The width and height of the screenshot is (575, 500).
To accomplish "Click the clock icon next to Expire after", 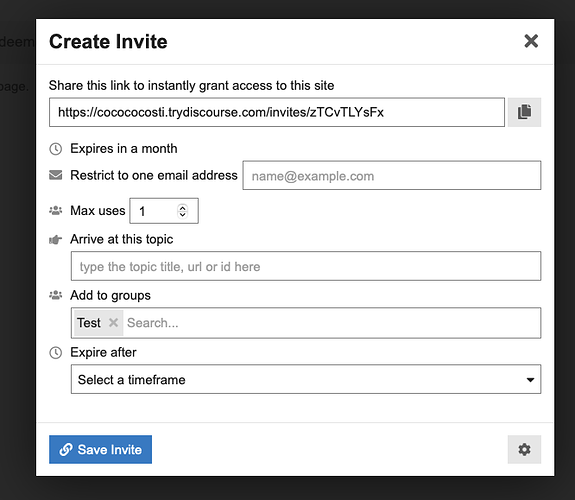I will (x=55, y=353).
